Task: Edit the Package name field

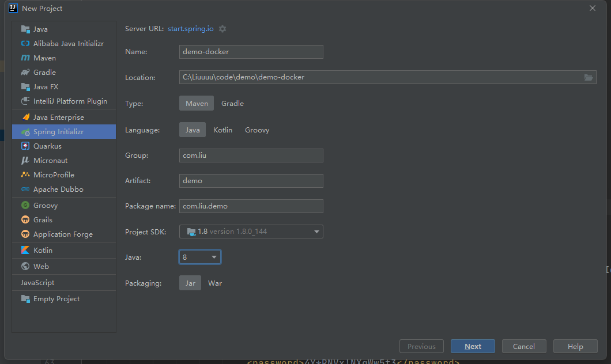Action: (x=251, y=206)
